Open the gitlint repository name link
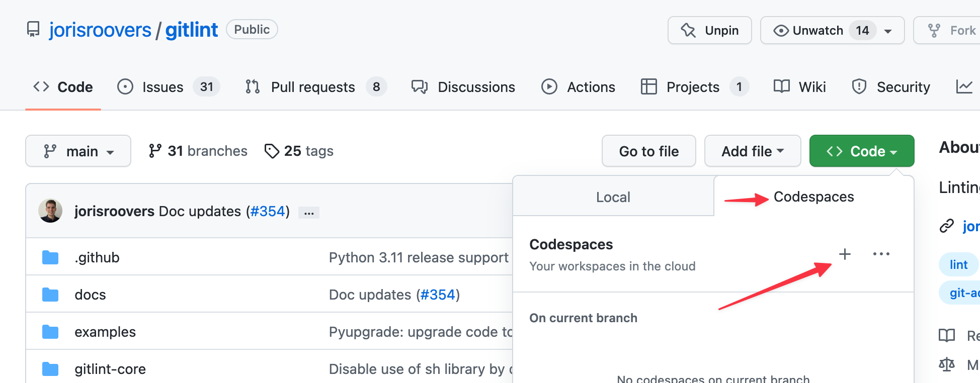This screenshot has width=980, height=383. coord(192,30)
